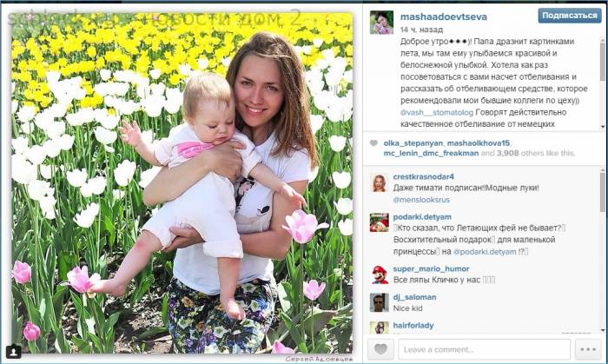The image size is (608, 364).
Task: Click dj_saloman commenter avatar
Action: (380, 302)
